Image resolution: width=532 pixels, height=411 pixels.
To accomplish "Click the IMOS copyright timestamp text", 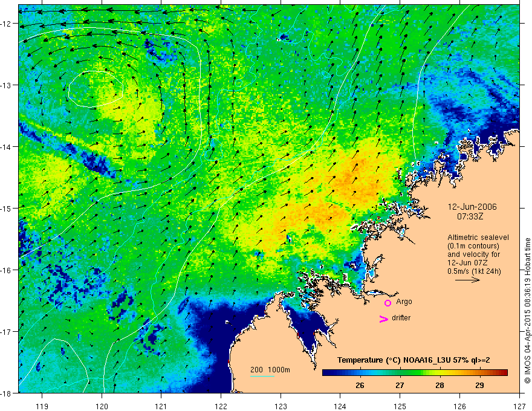I will [x=527, y=311].
